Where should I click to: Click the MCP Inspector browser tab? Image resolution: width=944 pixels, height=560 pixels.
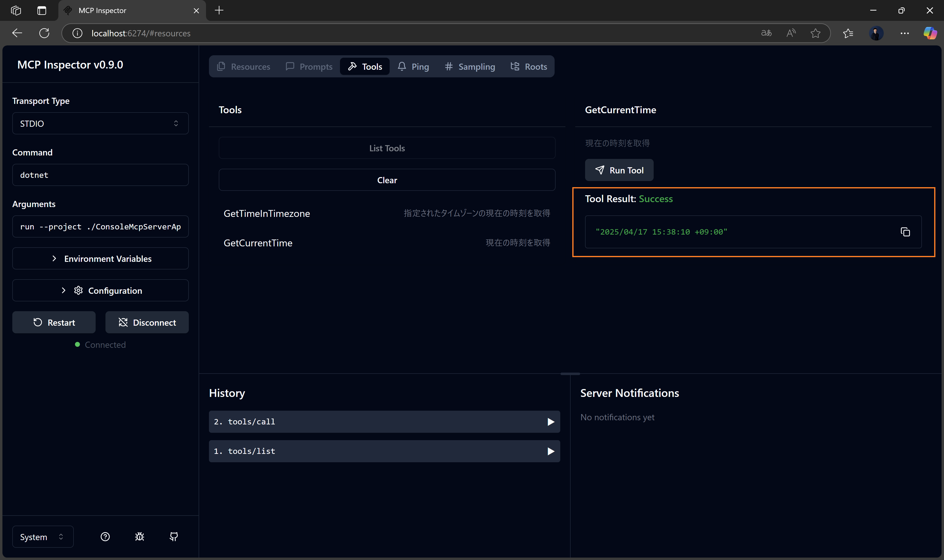click(x=132, y=11)
